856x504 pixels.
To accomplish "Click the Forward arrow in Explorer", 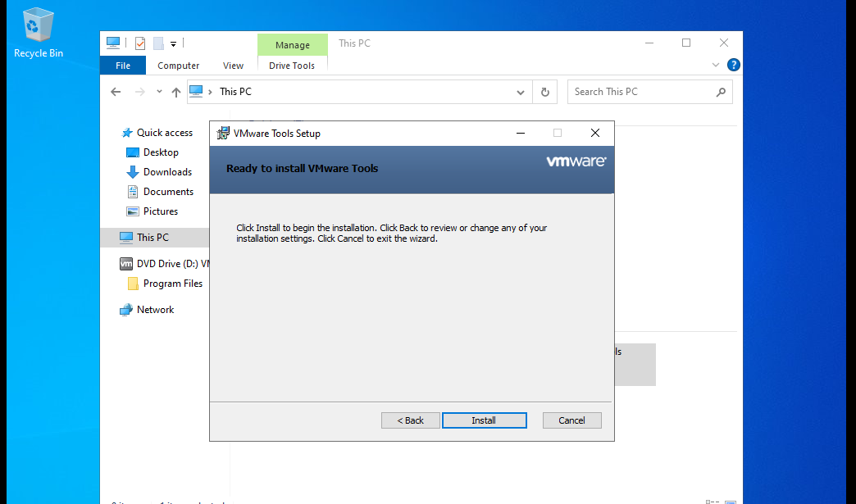I will tap(140, 92).
